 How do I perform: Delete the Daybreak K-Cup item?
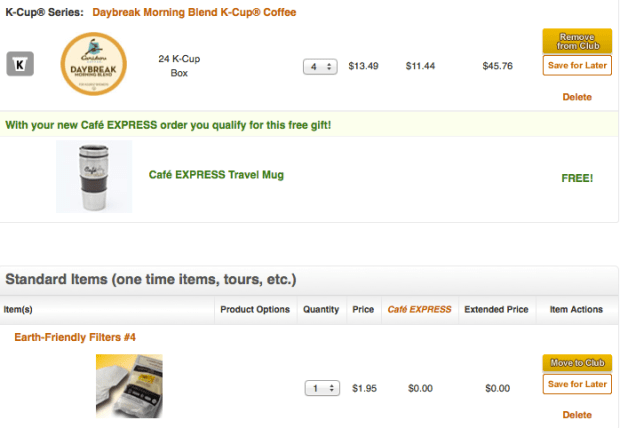coord(577,97)
